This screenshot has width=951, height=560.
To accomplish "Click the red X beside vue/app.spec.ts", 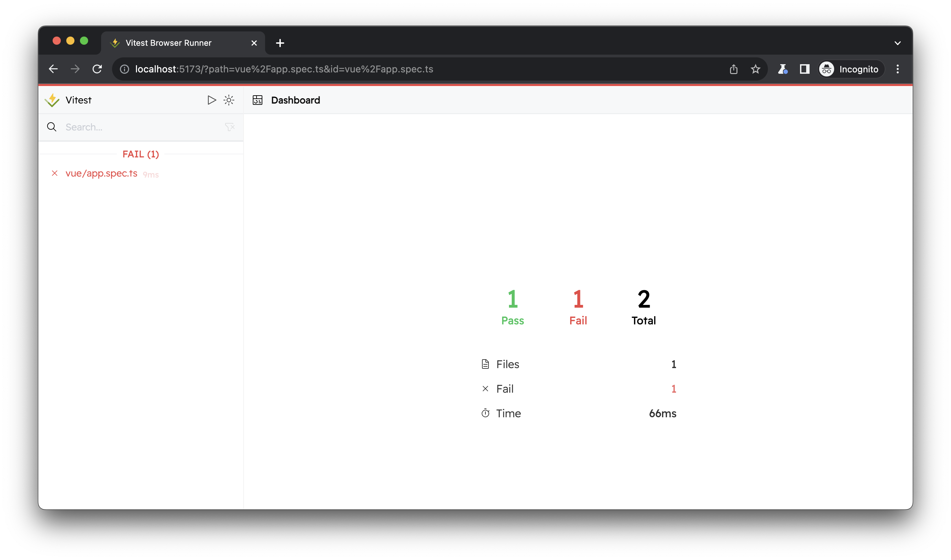I will coord(55,173).
